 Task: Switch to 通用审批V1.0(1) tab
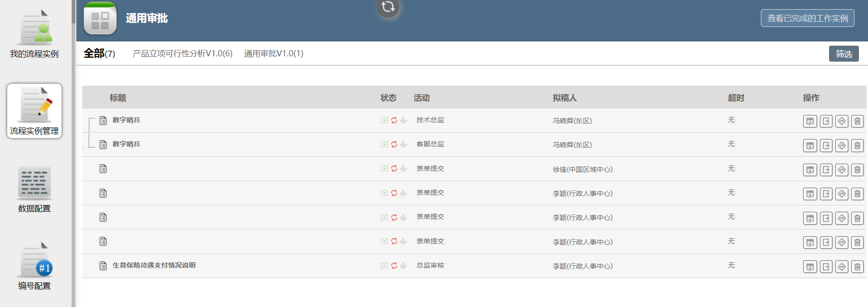point(273,53)
